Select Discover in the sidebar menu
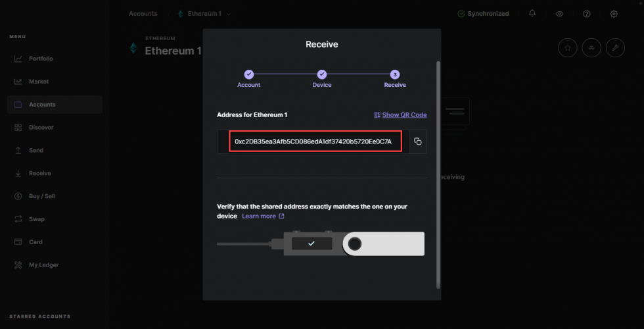 pyautogui.click(x=41, y=127)
